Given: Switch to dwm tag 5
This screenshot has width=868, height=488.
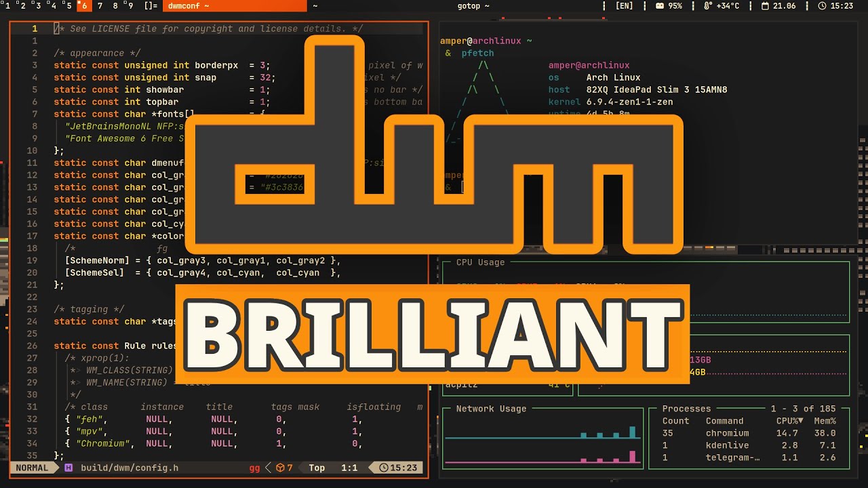Looking at the screenshot, I should click(x=68, y=5).
